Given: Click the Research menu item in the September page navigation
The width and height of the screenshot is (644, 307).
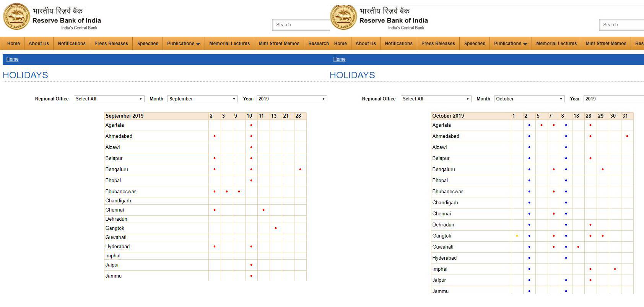Looking at the screenshot, I should pyautogui.click(x=318, y=44).
